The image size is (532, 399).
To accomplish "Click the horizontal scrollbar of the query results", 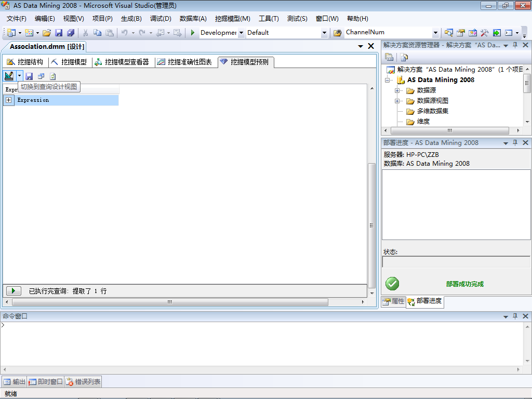I will [170, 302].
